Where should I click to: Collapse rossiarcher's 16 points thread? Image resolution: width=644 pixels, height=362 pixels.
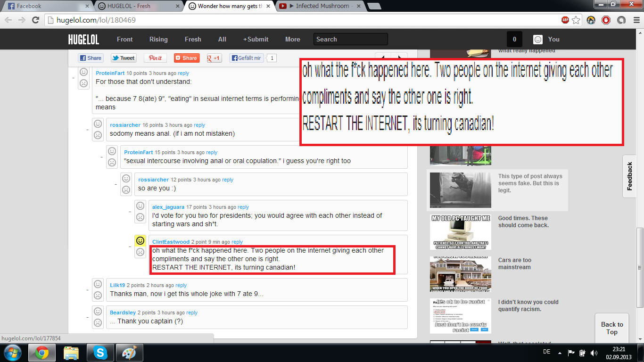(x=88, y=130)
